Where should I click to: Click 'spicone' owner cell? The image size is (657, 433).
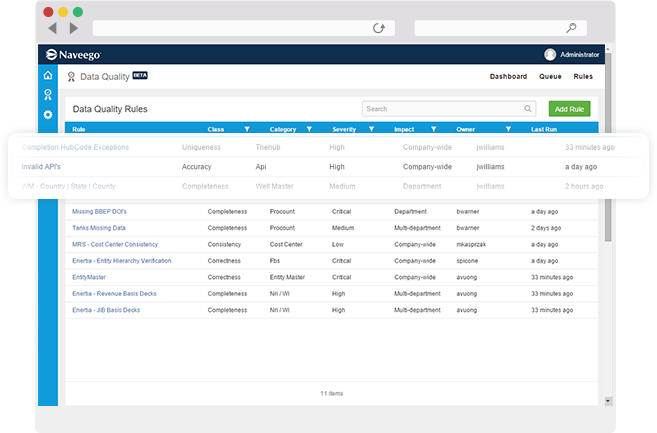[x=467, y=261]
